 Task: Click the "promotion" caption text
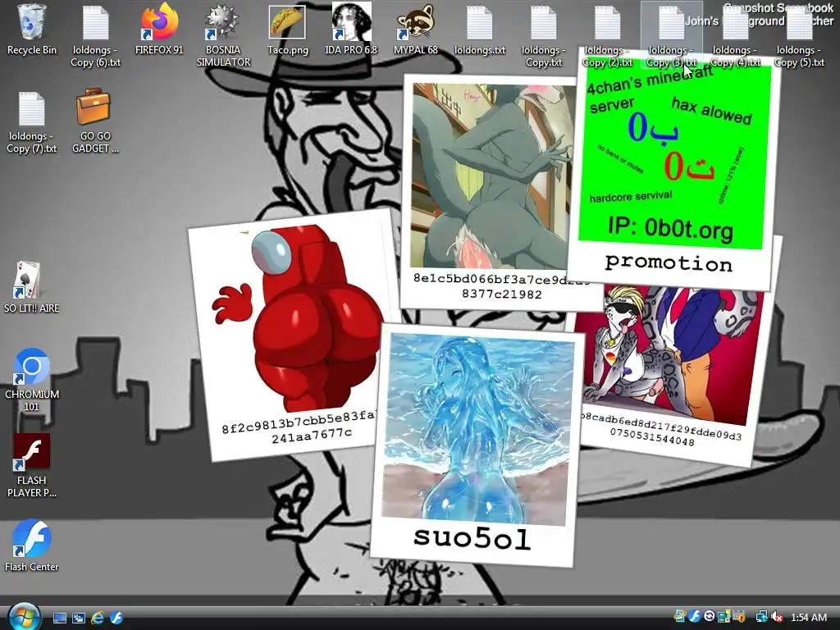[669, 263]
